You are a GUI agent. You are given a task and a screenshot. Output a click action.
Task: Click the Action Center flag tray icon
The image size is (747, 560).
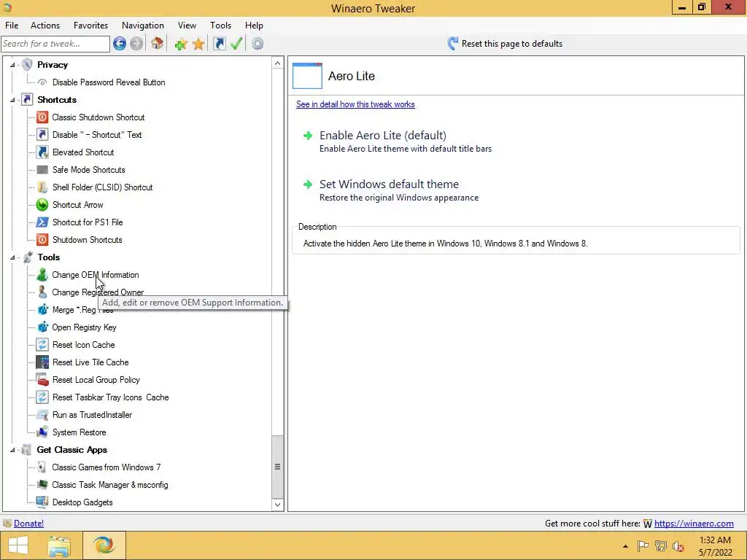click(x=643, y=546)
